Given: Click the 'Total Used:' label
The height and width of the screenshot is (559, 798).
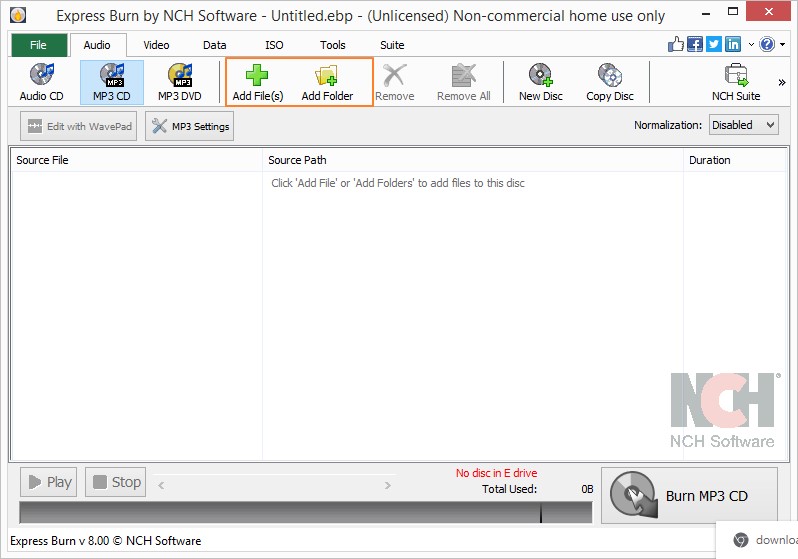Looking at the screenshot, I should [x=509, y=489].
